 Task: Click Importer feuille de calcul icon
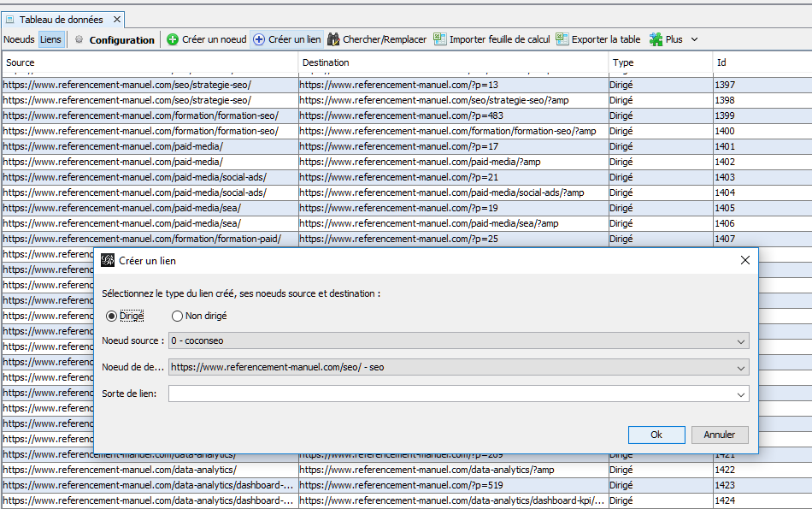click(x=440, y=39)
